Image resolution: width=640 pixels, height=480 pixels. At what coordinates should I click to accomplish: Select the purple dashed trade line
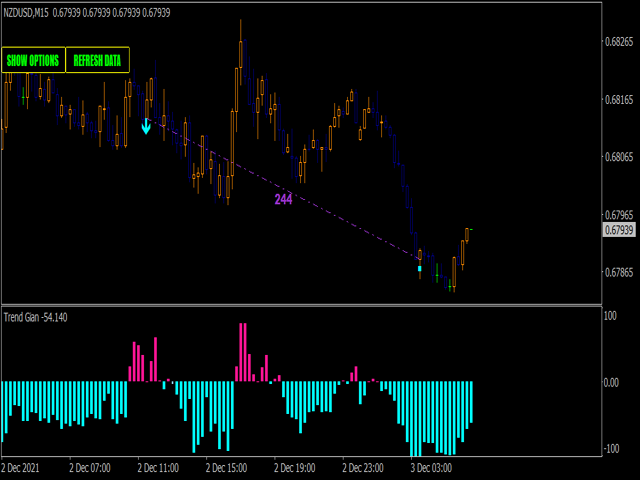click(283, 189)
